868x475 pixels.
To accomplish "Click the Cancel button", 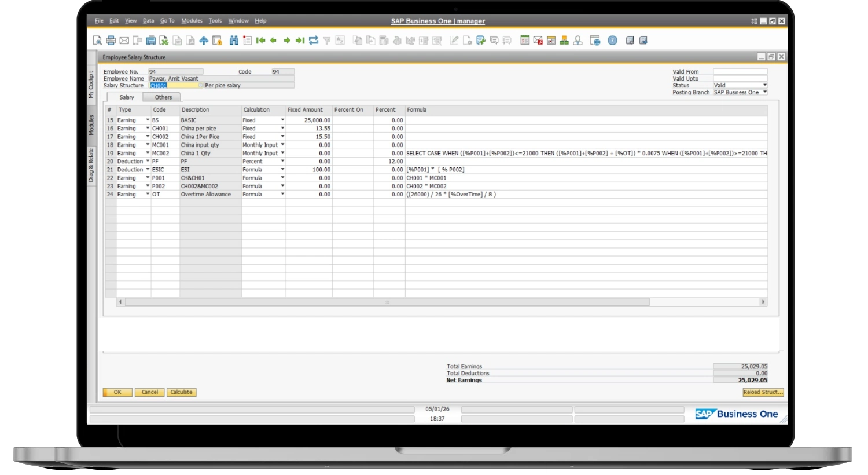I will (x=150, y=392).
